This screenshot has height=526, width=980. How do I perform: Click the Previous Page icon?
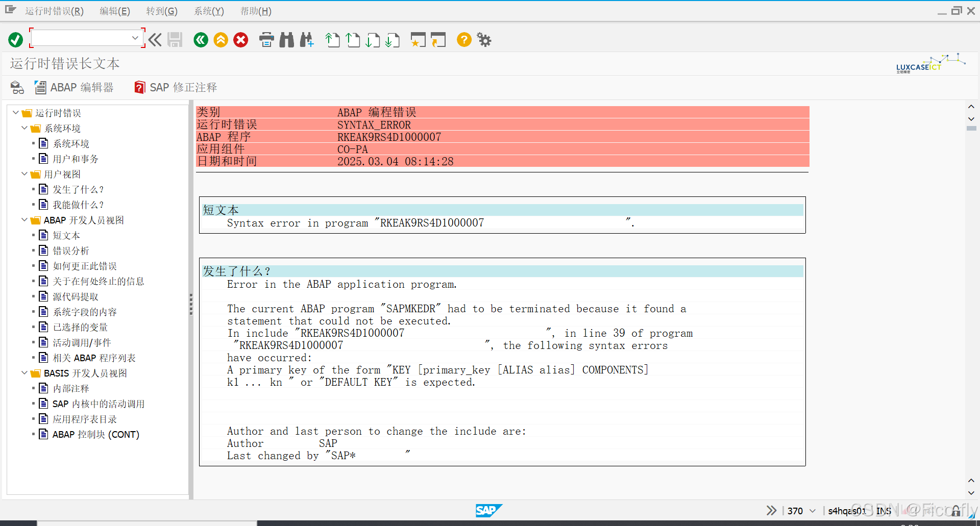coord(353,40)
